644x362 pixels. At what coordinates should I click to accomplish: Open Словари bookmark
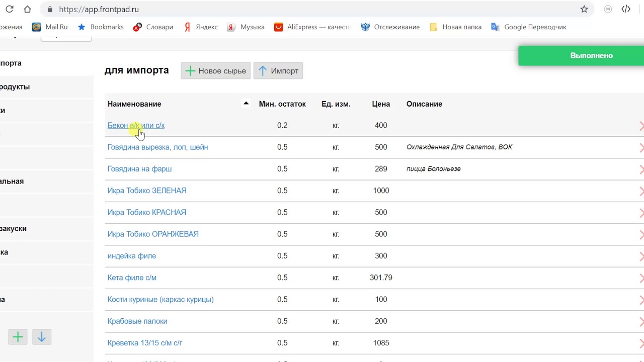point(153,27)
